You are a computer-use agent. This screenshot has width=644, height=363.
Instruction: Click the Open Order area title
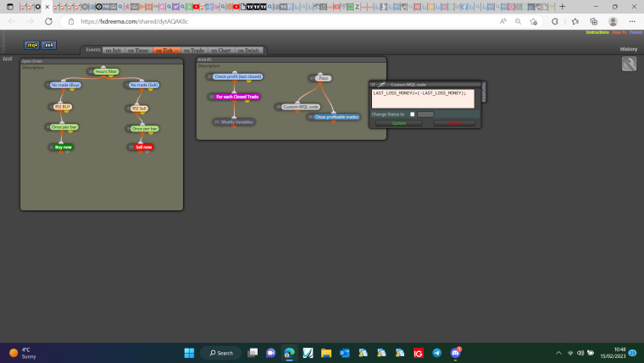(32, 61)
